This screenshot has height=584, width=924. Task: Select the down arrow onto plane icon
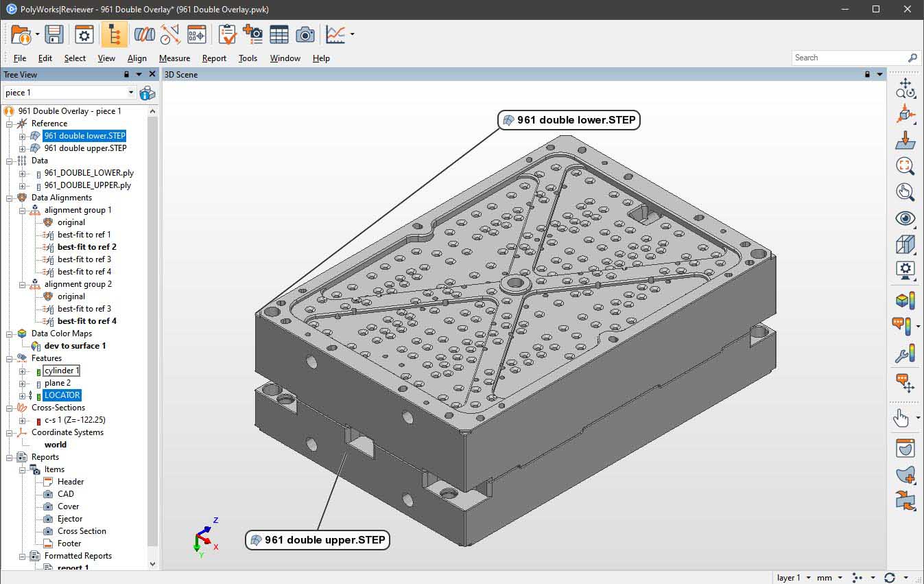(x=905, y=140)
